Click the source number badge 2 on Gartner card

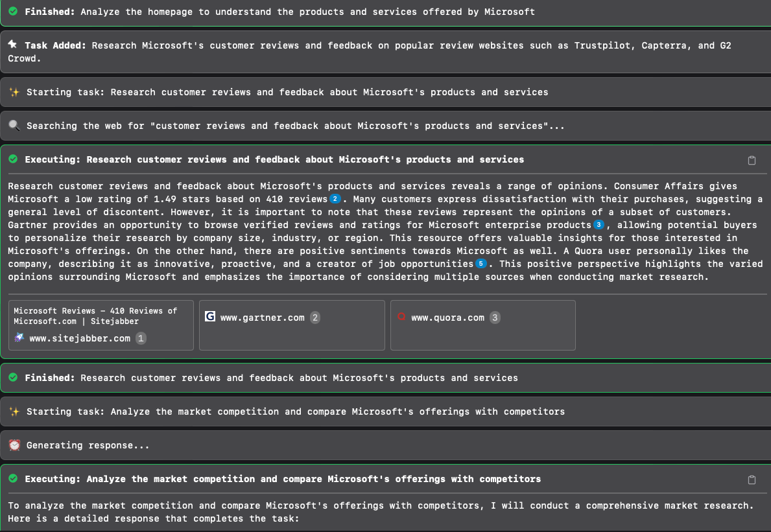click(314, 318)
